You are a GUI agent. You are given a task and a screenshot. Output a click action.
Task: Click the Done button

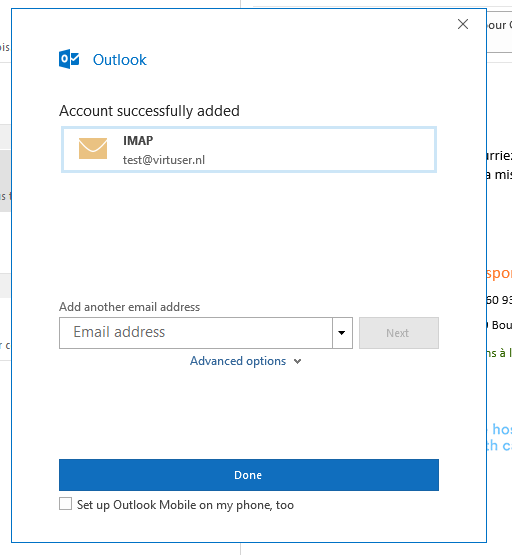[249, 475]
